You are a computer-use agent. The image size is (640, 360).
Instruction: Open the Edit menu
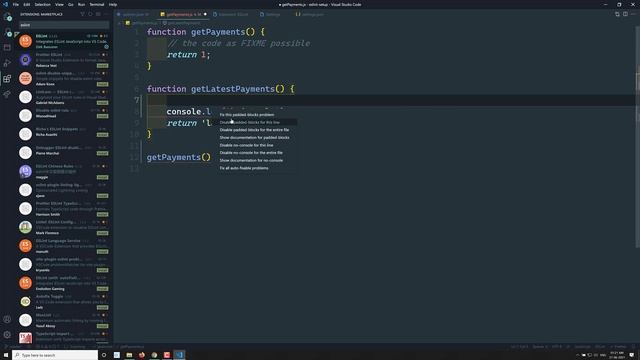[27, 4]
